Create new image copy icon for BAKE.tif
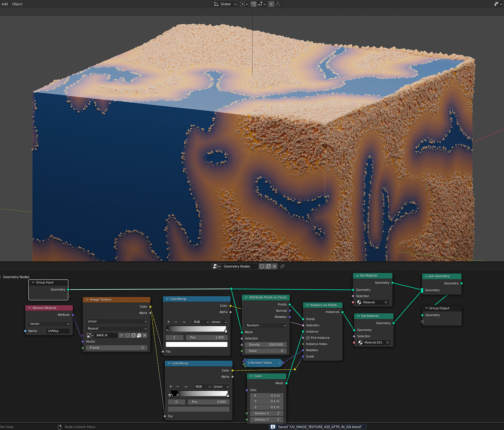The height and width of the screenshot is (430, 504). pos(133,335)
